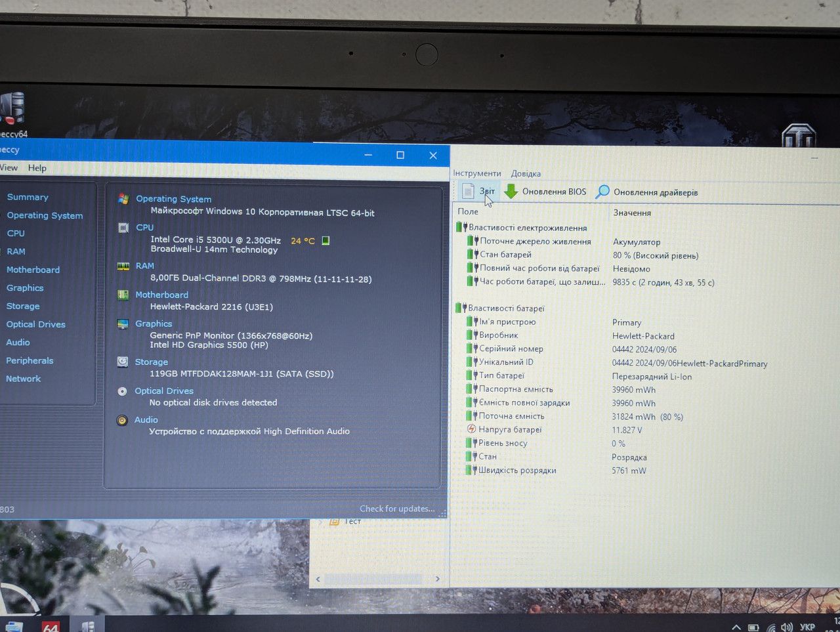Select Storage in the Speccy sidebar
The height and width of the screenshot is (632, 840).
point(23,306)
